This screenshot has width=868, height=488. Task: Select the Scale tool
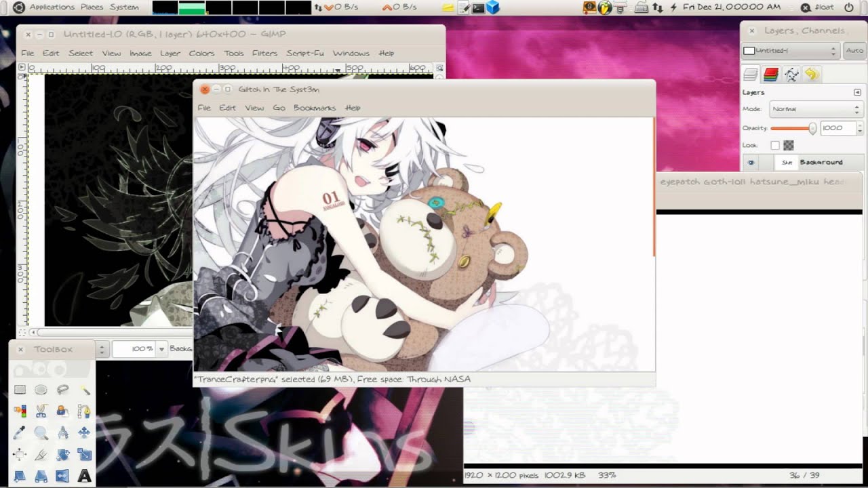pos(85,454)
